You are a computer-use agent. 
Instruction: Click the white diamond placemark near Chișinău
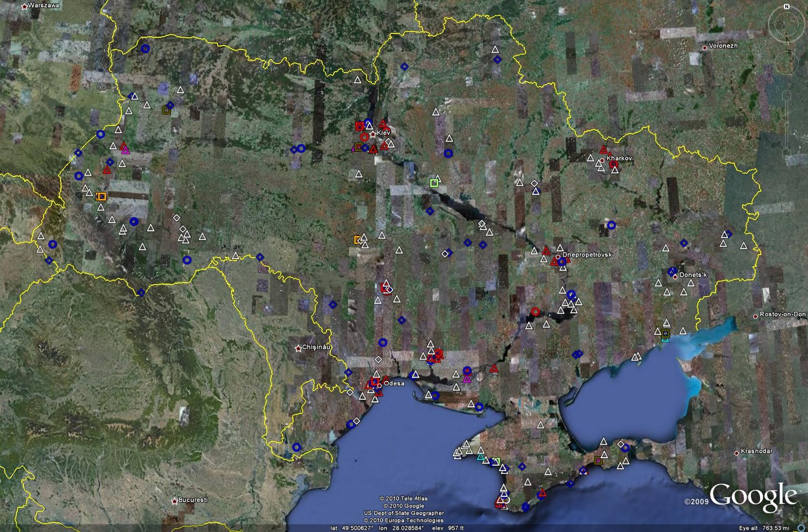(x=377, y=360)
